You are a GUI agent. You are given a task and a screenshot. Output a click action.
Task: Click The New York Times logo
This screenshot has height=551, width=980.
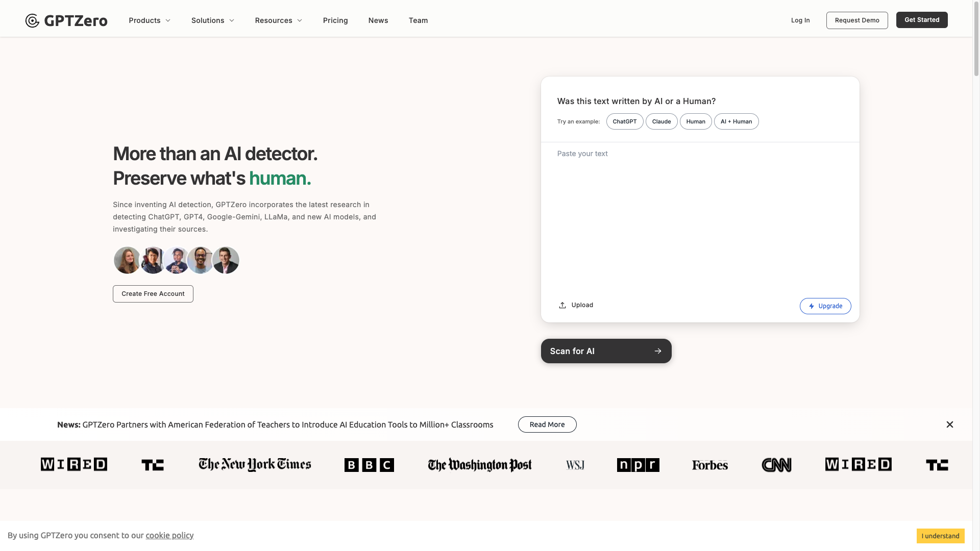(x=255, y=465)
